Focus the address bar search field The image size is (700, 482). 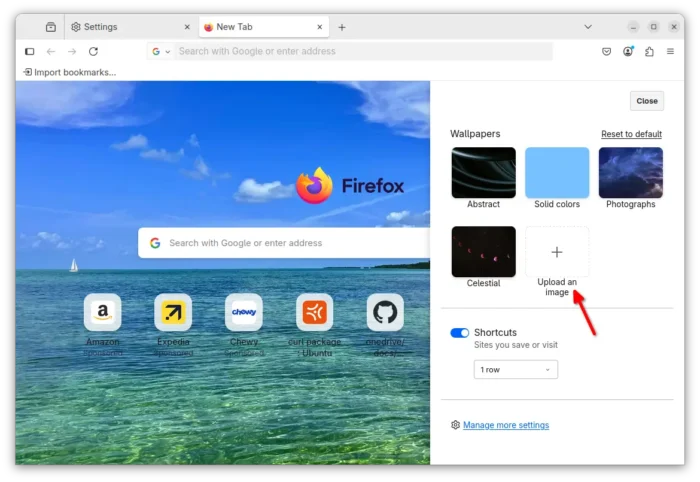pos(364,51)
